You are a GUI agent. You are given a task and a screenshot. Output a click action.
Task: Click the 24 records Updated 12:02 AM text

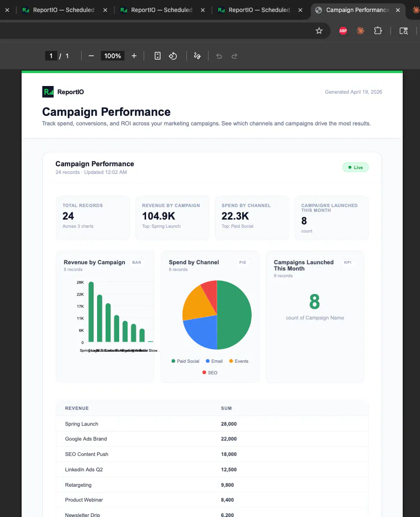(x=91, y=172)
